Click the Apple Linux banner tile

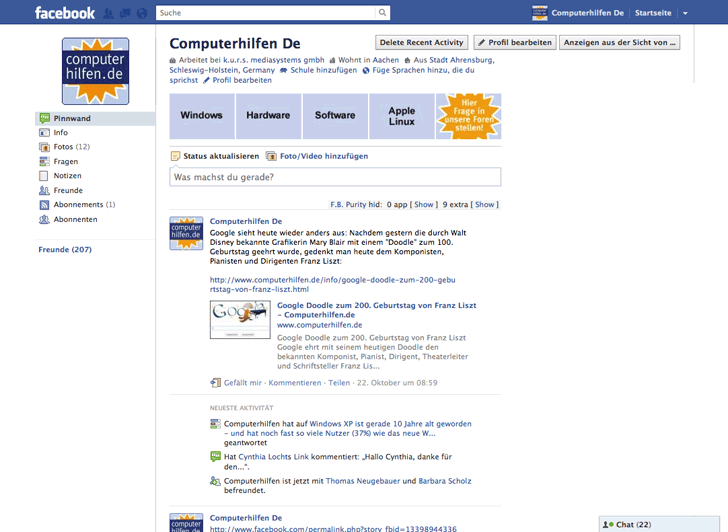402,116
